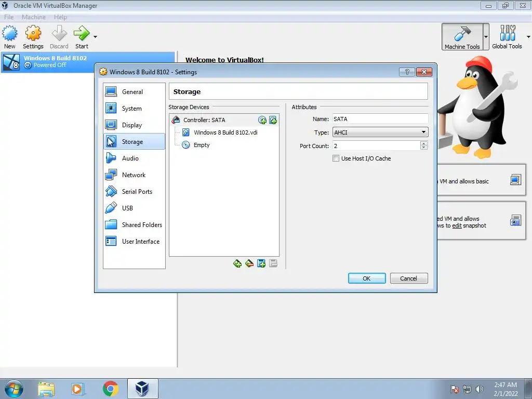
Task: Click the Details tool icon in the welcome pane
Action: (515, 179)
